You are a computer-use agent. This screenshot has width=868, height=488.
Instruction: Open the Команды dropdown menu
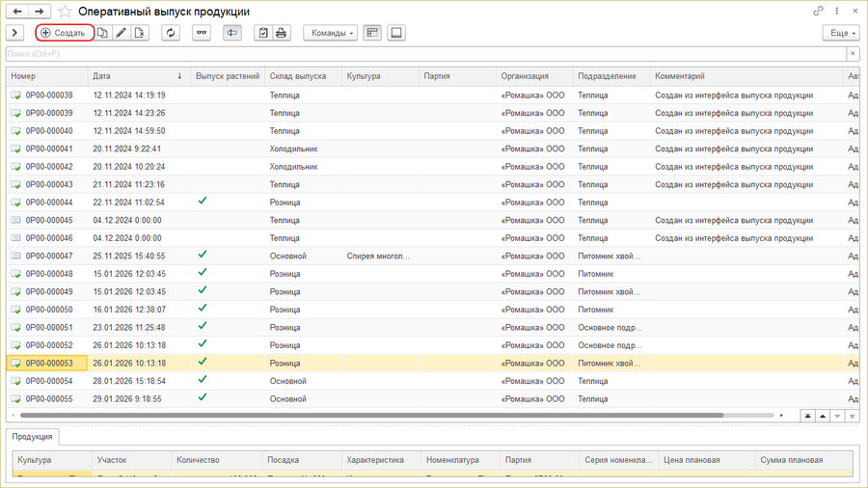[x=330, y=33]
